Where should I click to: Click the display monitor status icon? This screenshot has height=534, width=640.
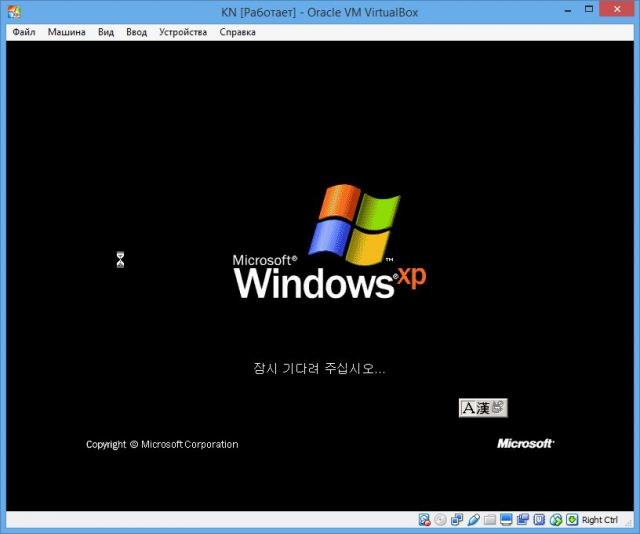(x=506, y=519)
